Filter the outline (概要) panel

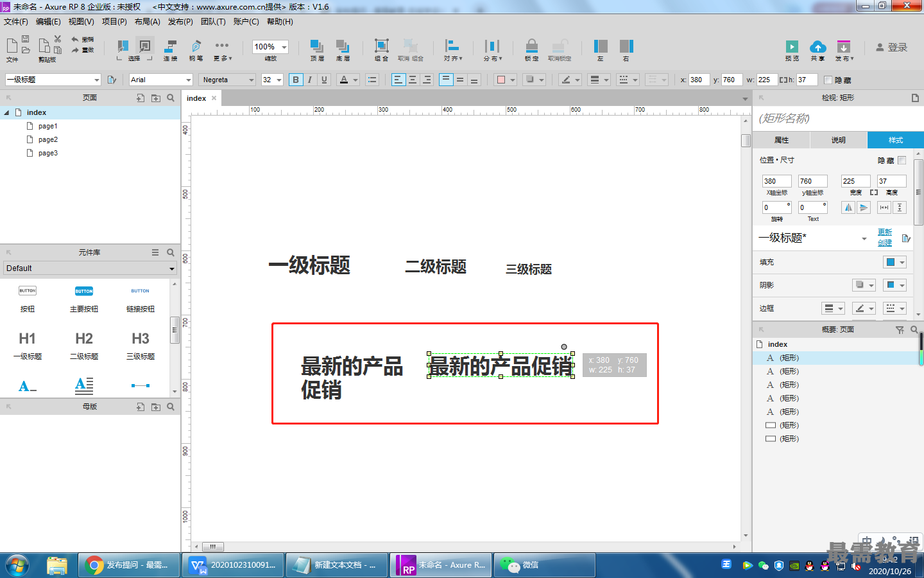(x=900, y=329)
